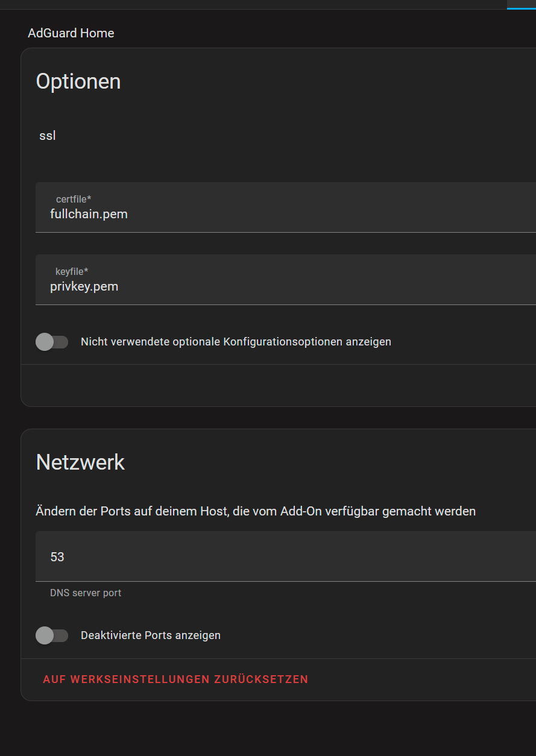Toggle the 'Deaktivierte Ports anzeigen' switch
Image resolution: width=536 pixels, height=756 pixels.
point(52,635)
